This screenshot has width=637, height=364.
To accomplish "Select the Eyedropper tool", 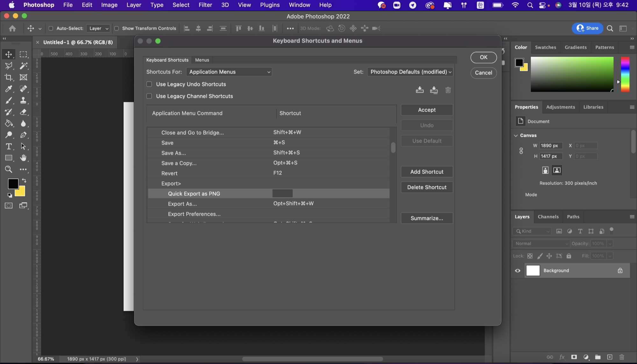I will [x=9, y=89].
